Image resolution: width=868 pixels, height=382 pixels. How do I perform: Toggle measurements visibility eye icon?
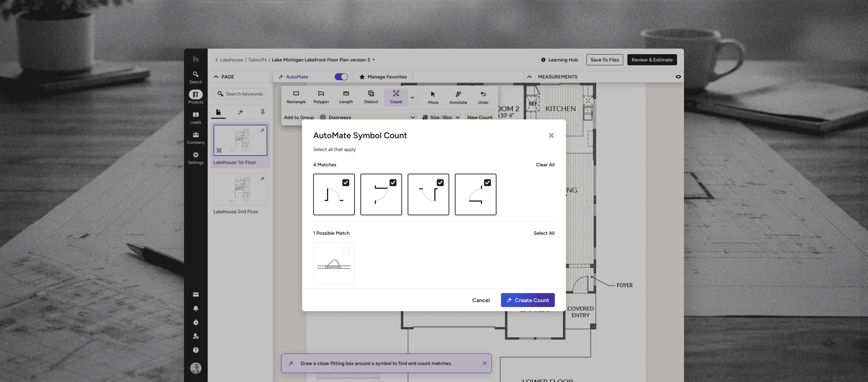[678, 77]
